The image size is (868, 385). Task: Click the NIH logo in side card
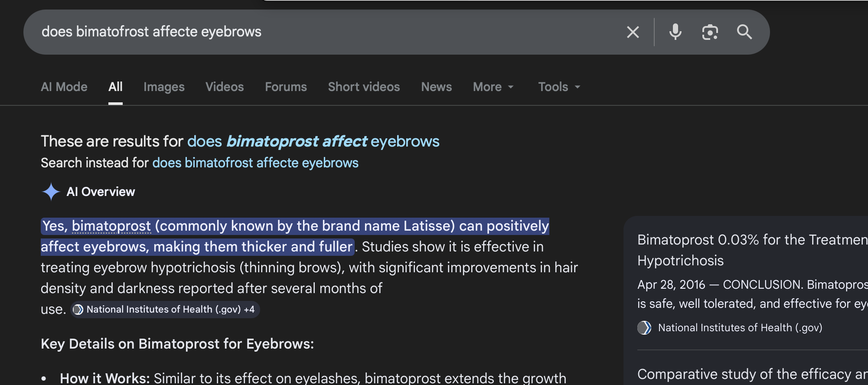(x=644, y=328)
